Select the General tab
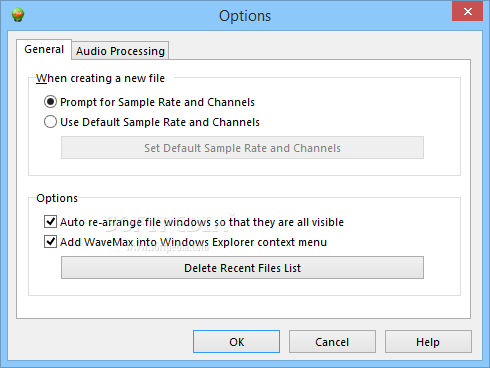This screenshot has width=490, height=368. (44, 49)
